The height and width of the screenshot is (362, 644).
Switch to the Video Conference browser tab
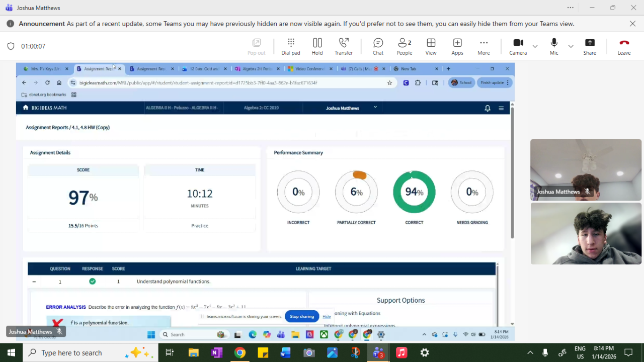pos(309,69)
